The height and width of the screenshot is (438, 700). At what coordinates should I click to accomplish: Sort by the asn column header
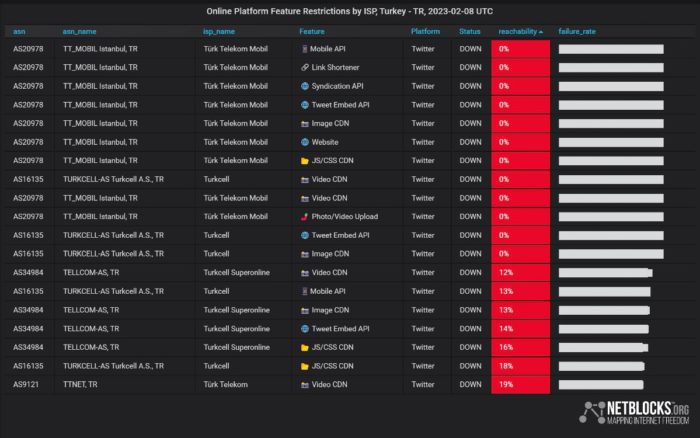point(19,31)
